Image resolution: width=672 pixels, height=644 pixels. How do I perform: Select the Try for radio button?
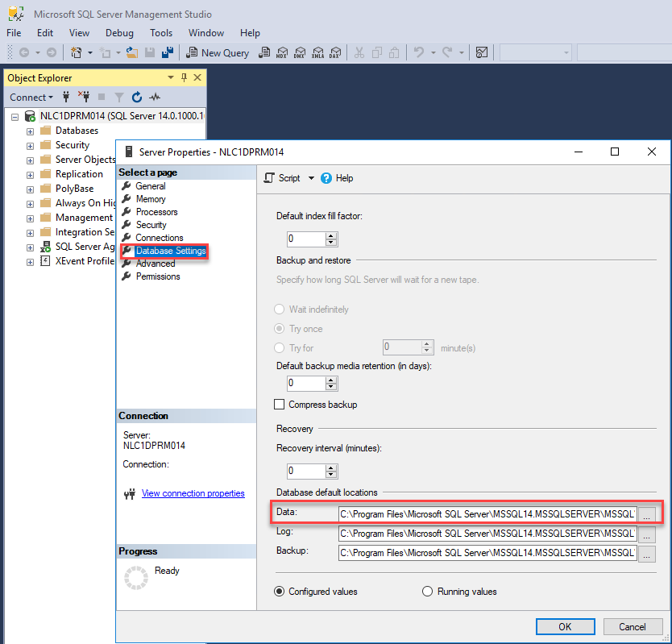coord(279,347)
